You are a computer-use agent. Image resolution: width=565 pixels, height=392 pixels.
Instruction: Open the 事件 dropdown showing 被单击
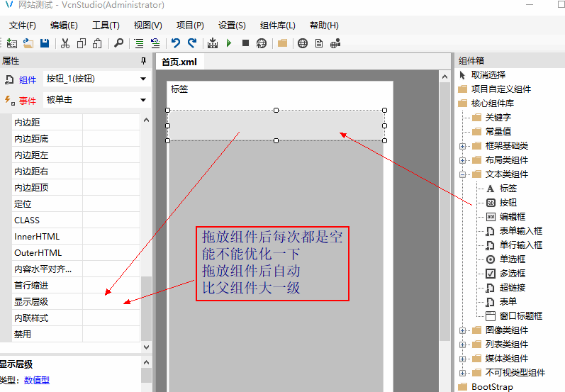143,100
